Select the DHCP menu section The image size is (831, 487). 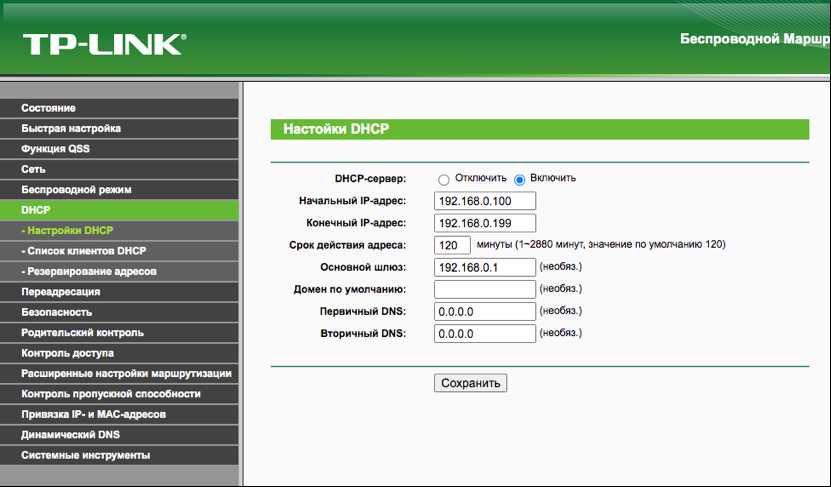(119, 210)
